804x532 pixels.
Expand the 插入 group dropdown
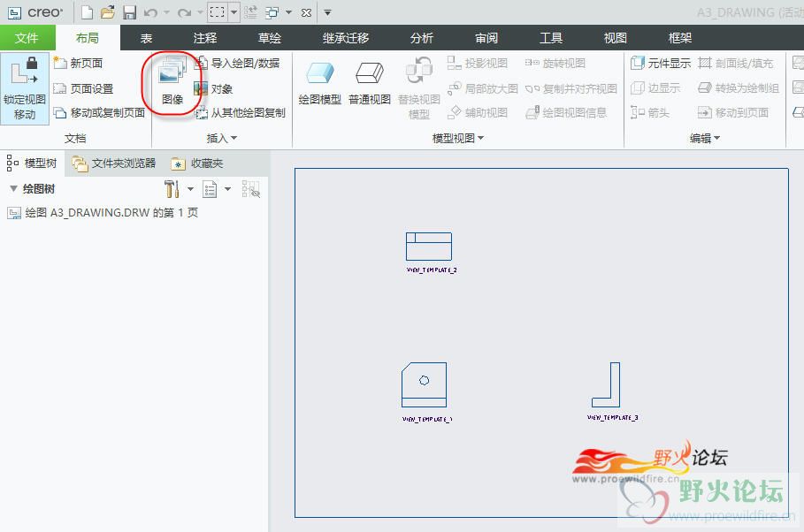coord(221,138)
